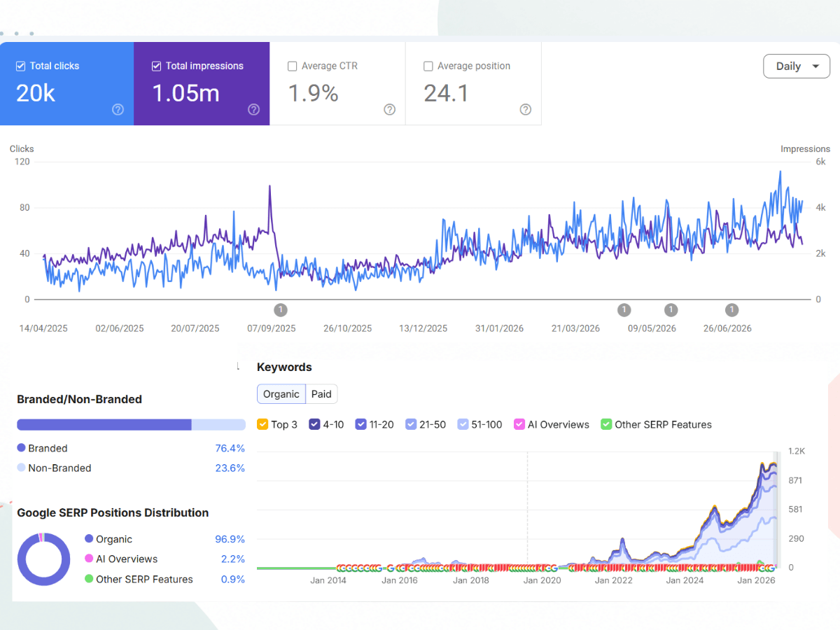The image size is (840, 630).
Task: Click the Branded legend dot
Action: (x=21, y=448)
